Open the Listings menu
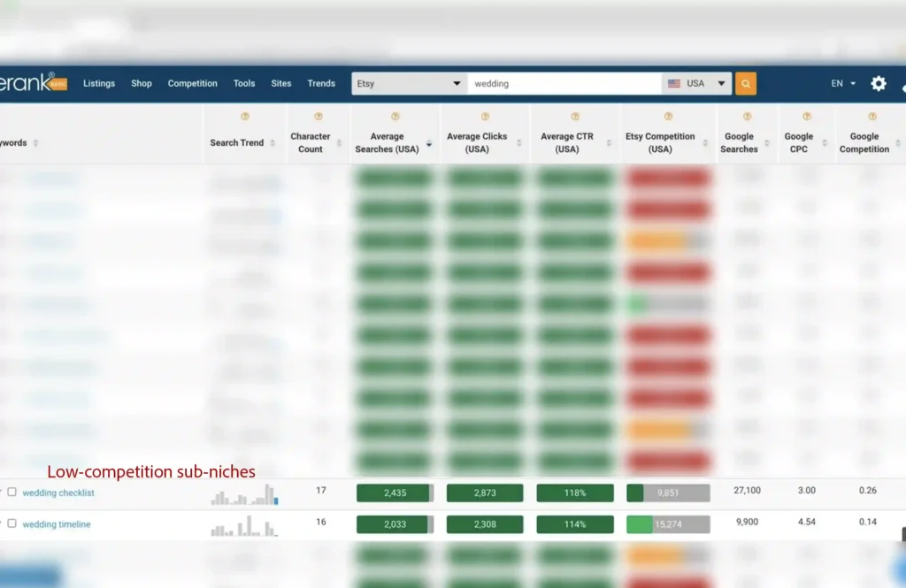906x588 pixels. click(99, 84)
